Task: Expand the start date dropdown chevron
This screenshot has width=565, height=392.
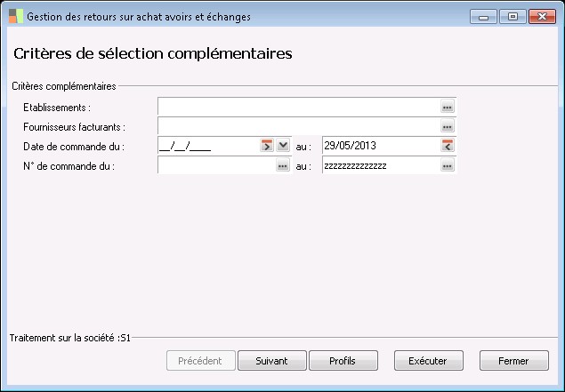Action: 283,146
